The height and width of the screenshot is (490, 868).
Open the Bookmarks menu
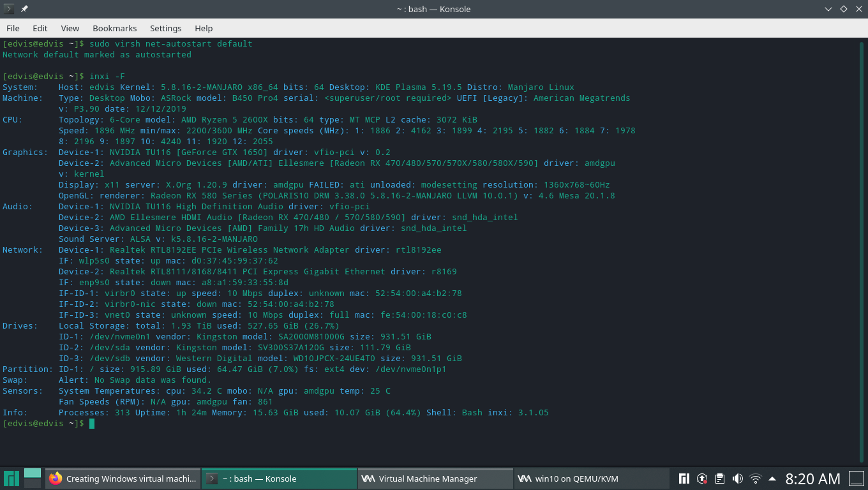[x=115, y=28]
